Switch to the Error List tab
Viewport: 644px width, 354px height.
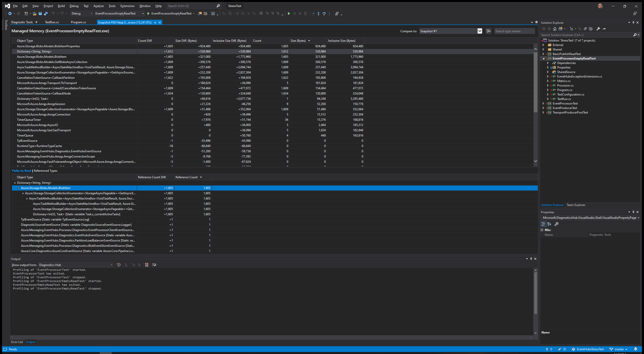pos(17,342)
